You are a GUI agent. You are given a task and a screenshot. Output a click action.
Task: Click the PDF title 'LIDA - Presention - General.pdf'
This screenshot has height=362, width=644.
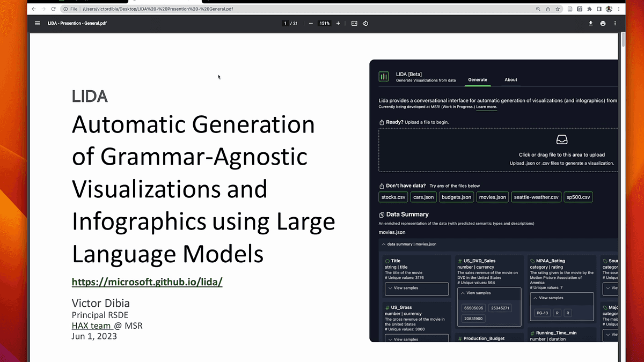pos(77,24)
